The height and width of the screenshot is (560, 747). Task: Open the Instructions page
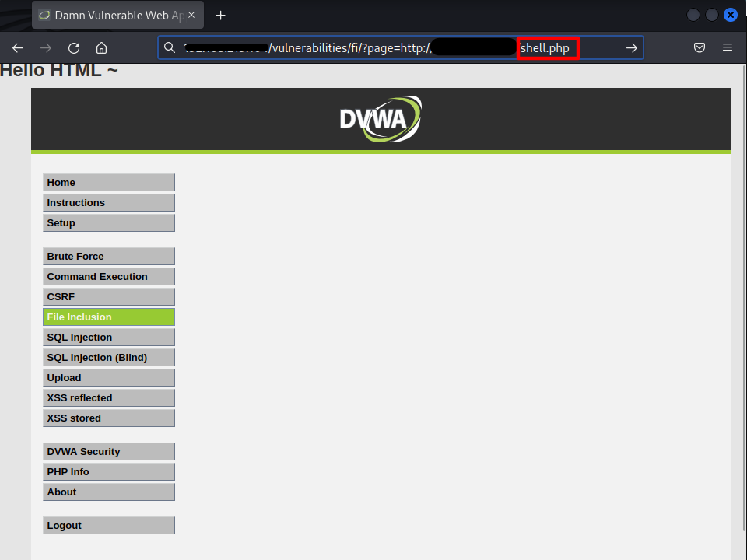[x=108, y=203]
